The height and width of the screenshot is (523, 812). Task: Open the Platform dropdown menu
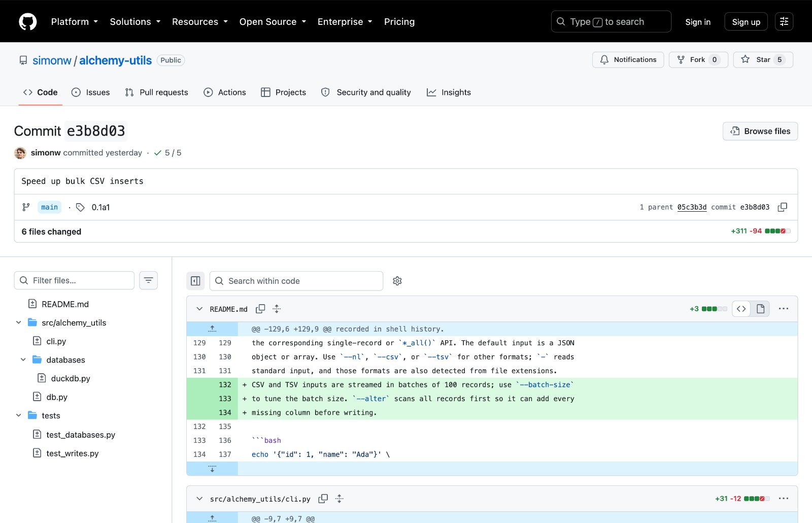point(75,22)
